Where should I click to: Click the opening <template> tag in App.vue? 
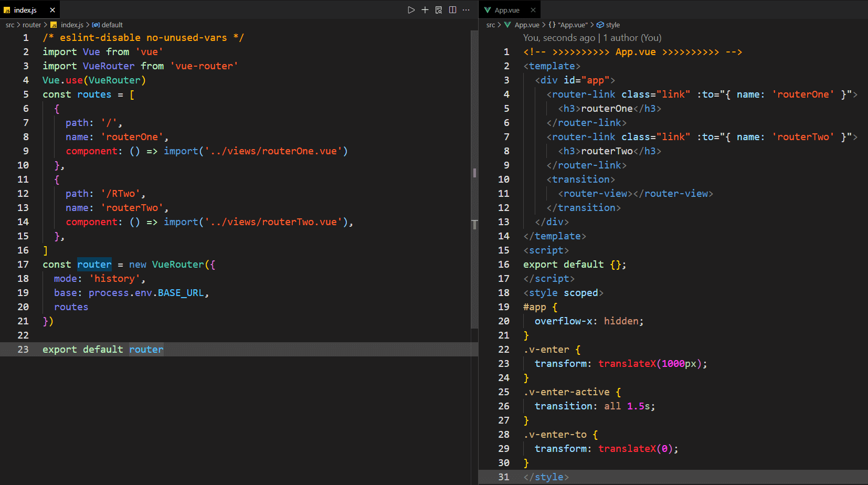pyautogui.click(x=552, y=66)
